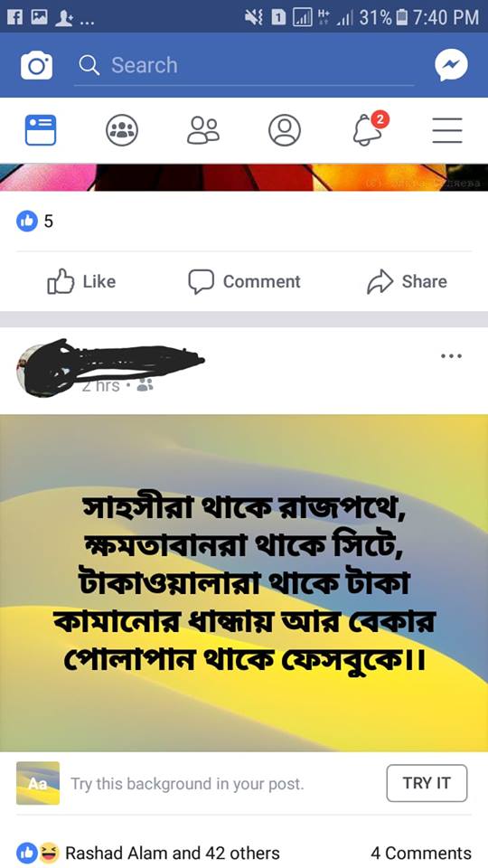Open notifications bell with 2 badge
This screenshot has height=868, width=488.
370,128
